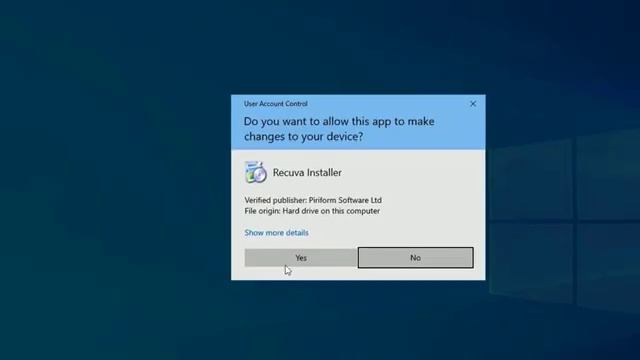Open the Show more details link
The width and height of the screenshot is (640, 360).
pos(276,233)
